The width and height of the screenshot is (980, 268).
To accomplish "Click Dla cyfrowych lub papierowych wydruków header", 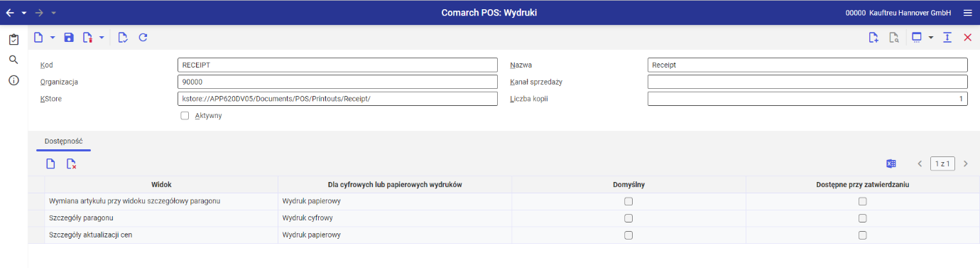I will pos(395,184).
